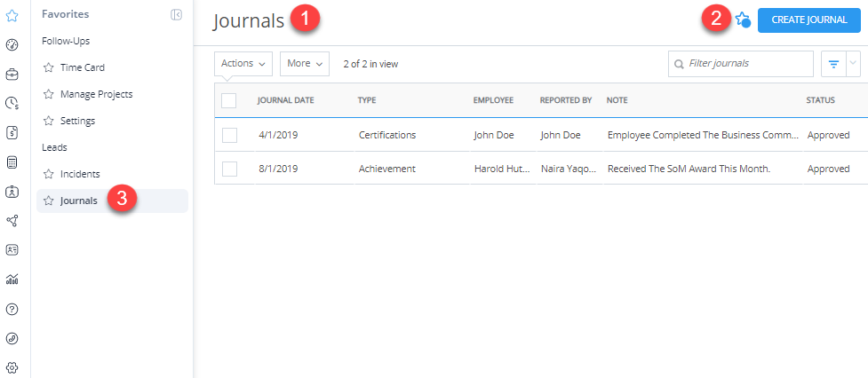
Task: Check the select-all checkbox in table header
Action: [x=228, y=100]
